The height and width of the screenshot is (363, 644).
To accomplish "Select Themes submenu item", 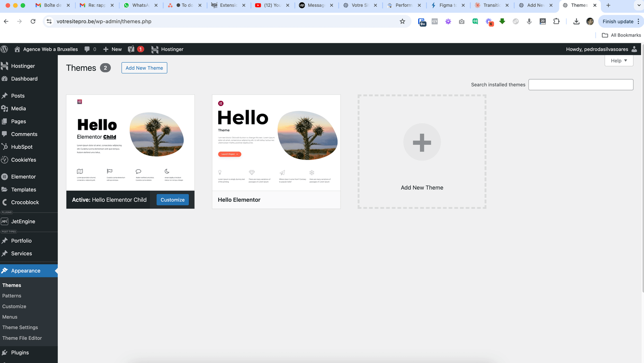I will pos(12,285).
